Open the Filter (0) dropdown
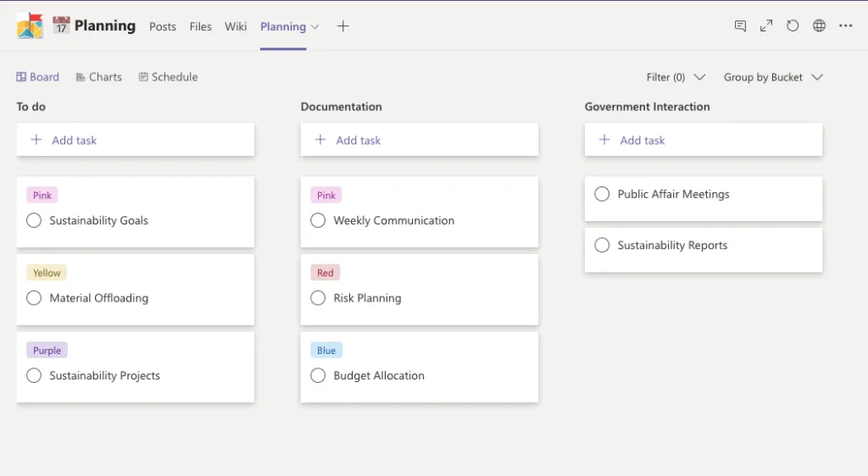Viewport: 868px width, 476px height. click(676, 77)
